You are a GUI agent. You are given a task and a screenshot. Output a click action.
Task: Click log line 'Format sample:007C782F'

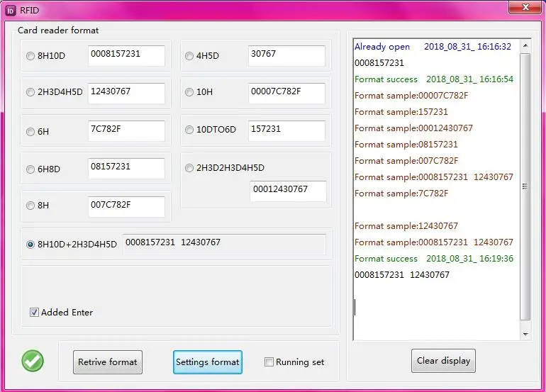(x=406, y=161)
